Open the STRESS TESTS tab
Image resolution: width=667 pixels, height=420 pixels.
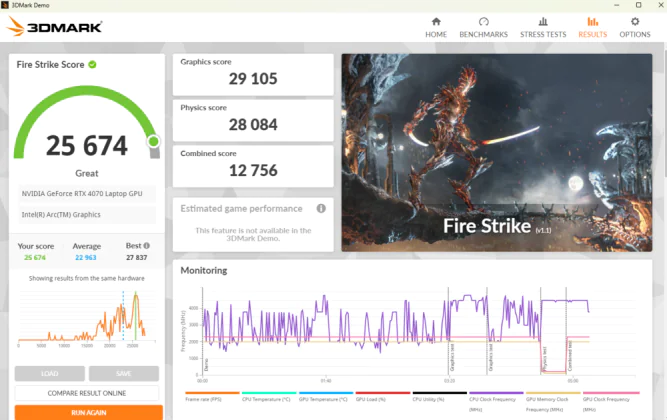pos(543,28)
